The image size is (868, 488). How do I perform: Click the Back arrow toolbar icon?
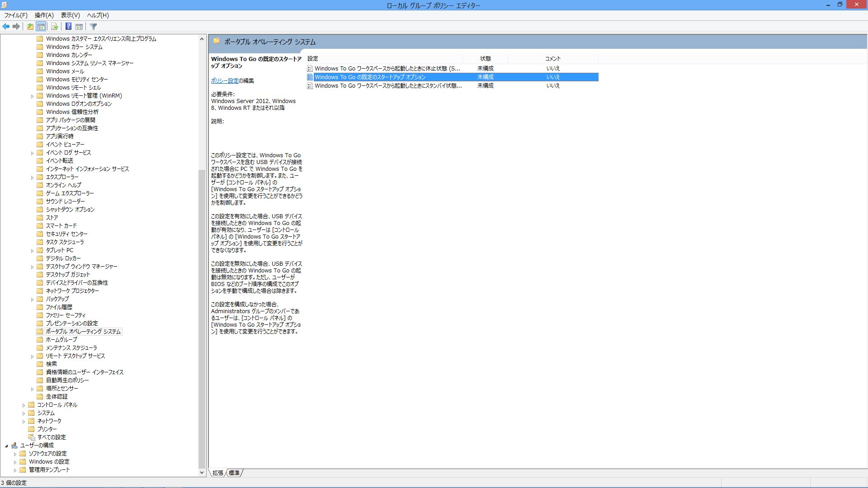tap(6, 27)
